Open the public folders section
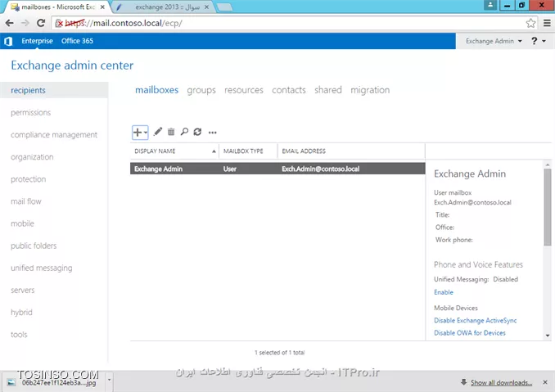Viewport: 555px width, 392px height. 34,246
